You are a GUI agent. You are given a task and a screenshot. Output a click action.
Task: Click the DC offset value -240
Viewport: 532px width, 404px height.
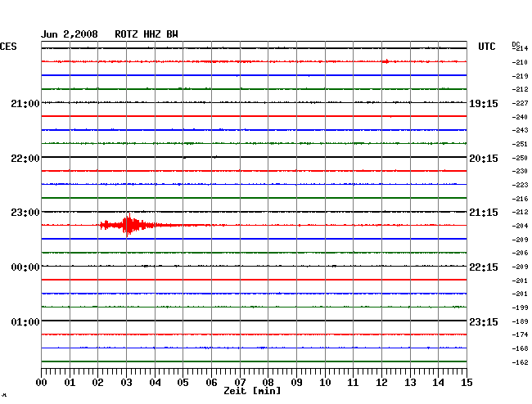[x=520, y=117]
